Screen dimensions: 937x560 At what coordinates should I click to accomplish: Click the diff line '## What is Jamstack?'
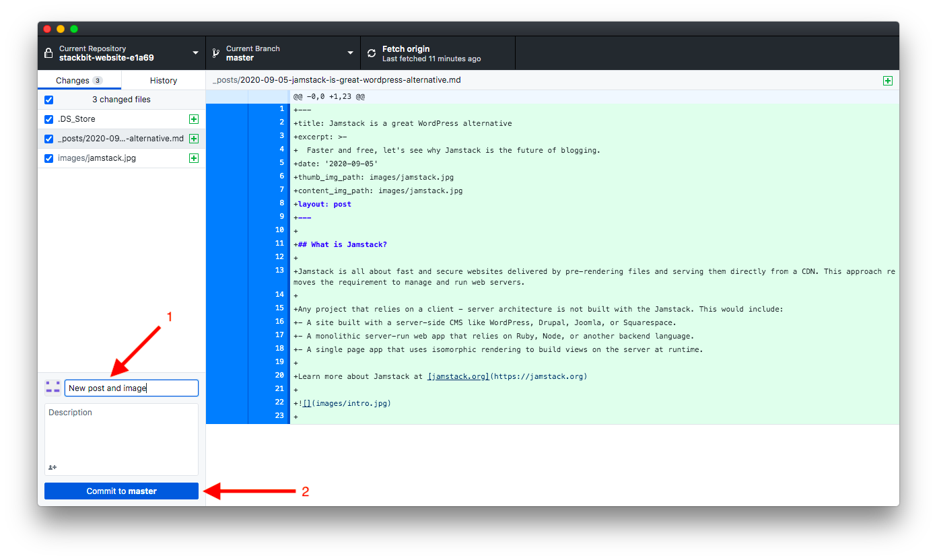340,244
